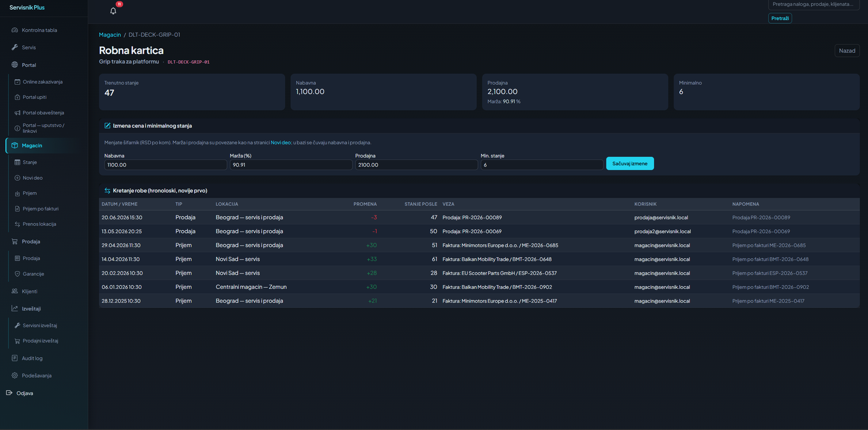Click the Klijenti people icon
Screen dimensions: 868x430
click(x=15, y=292)
